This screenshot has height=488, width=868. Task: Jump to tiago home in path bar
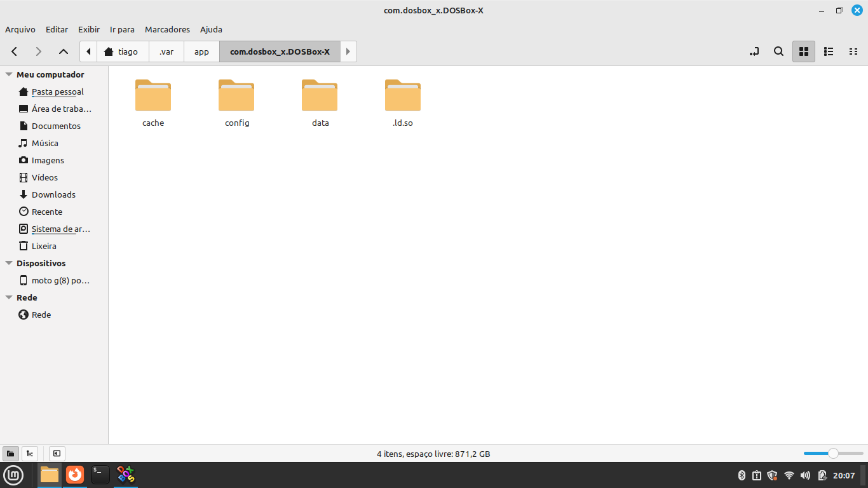coord(121,51)
